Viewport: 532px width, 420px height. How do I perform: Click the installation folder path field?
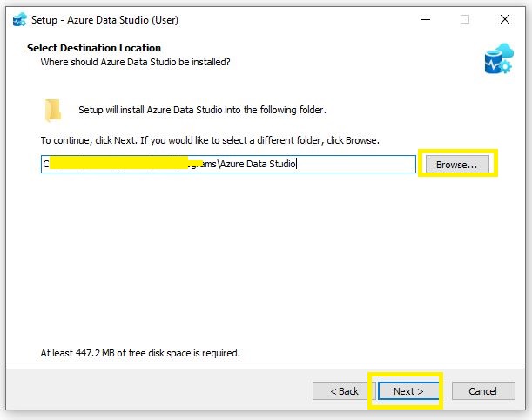point(228,165)
